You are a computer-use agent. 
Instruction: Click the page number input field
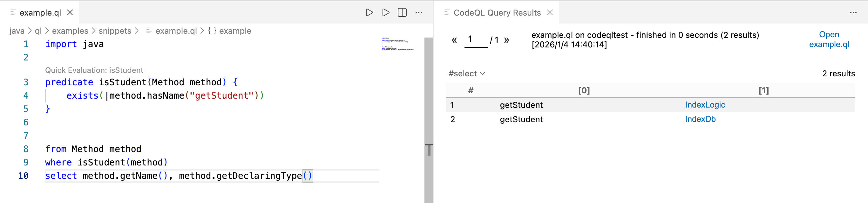475,40
